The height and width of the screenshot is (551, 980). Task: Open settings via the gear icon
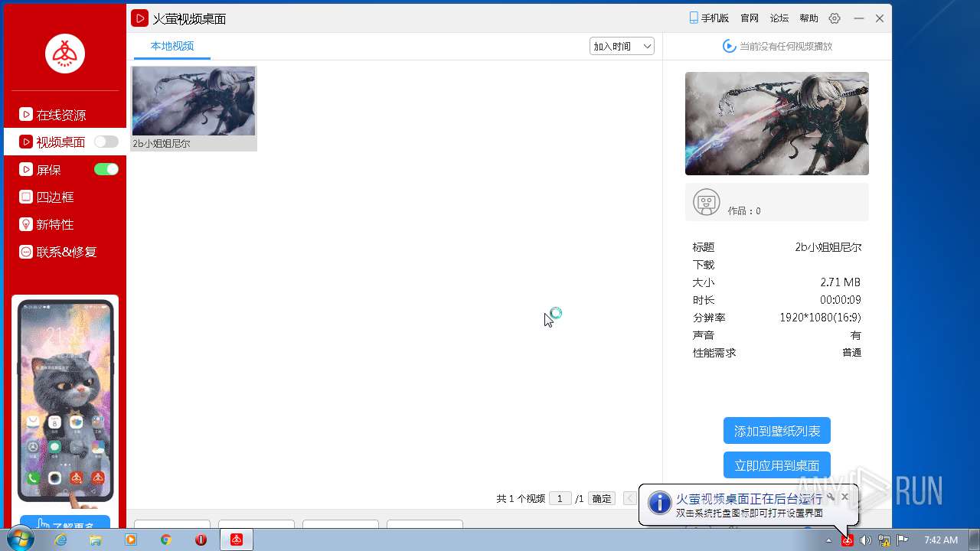(x=835, y=18)
